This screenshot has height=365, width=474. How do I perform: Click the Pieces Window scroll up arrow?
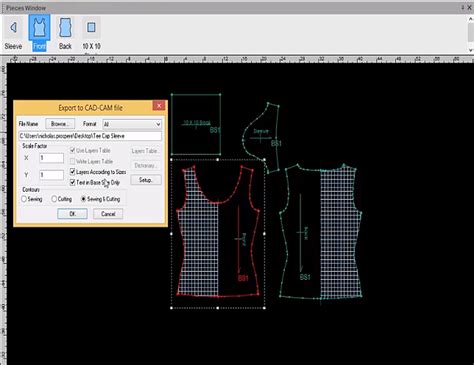point(471,19)
